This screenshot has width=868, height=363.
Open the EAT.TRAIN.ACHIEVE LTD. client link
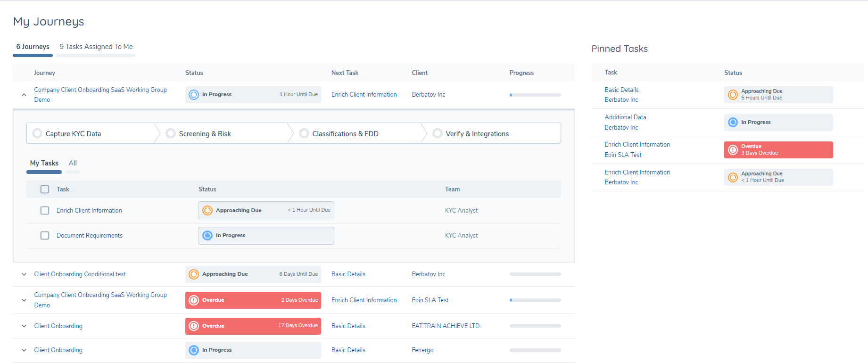(446, 326)
